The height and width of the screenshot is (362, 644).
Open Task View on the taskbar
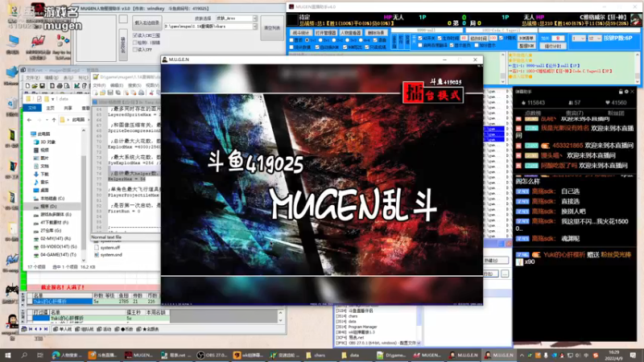[x=39, y=355]
